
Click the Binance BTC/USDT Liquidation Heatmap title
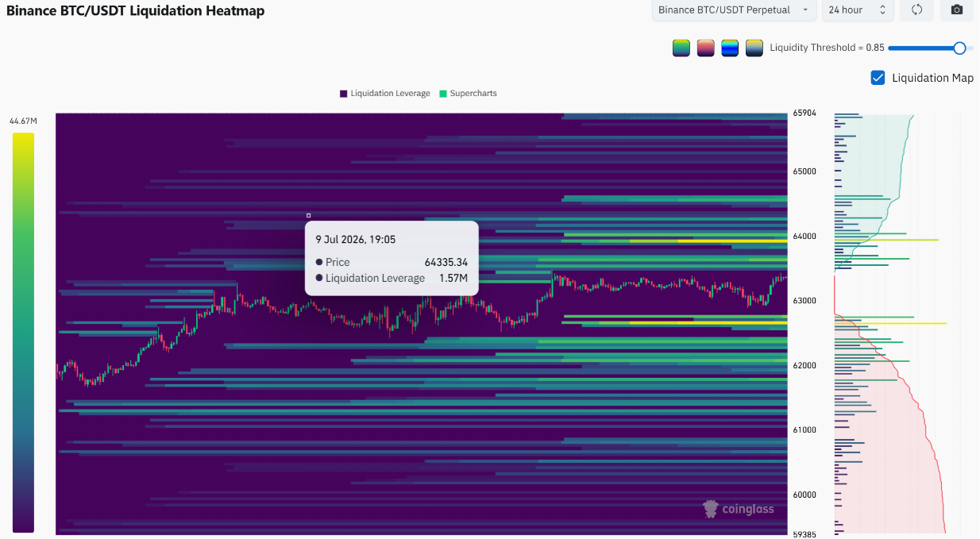pyautogui.click(x=136, y=10)
